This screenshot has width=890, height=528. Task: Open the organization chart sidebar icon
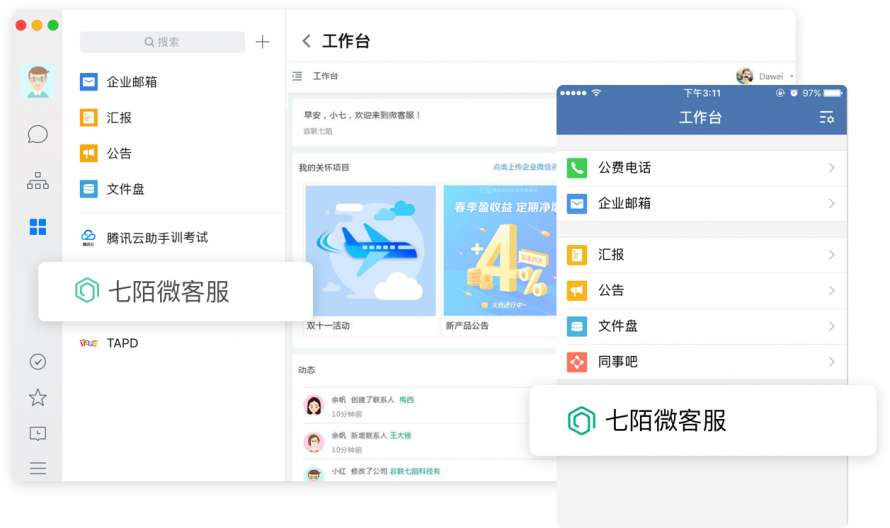click(x=37, y=181)
